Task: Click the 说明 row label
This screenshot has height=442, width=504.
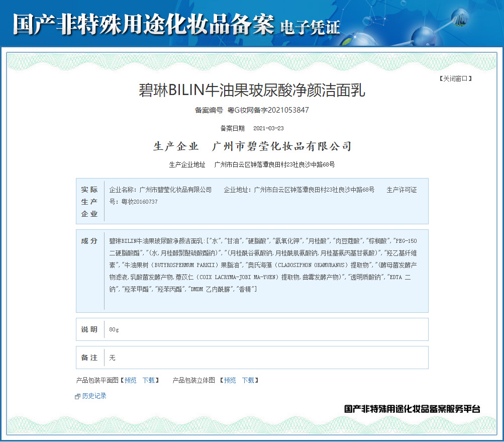Action: (x=89, y=329)
